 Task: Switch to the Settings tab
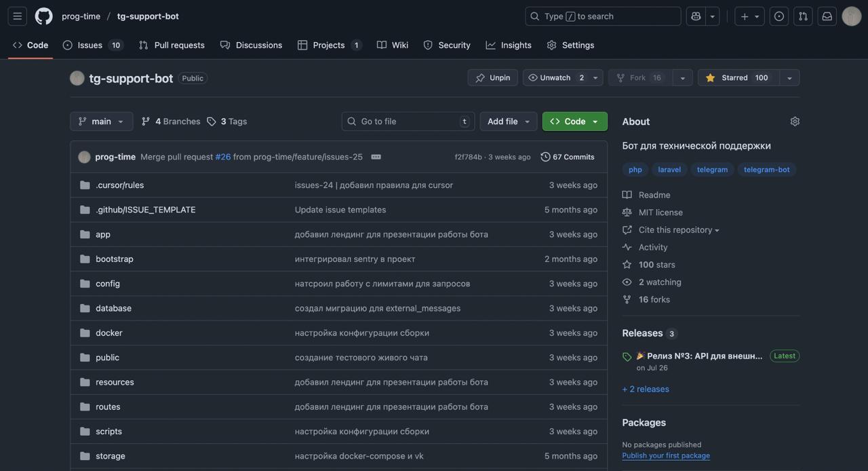[570, 45]
